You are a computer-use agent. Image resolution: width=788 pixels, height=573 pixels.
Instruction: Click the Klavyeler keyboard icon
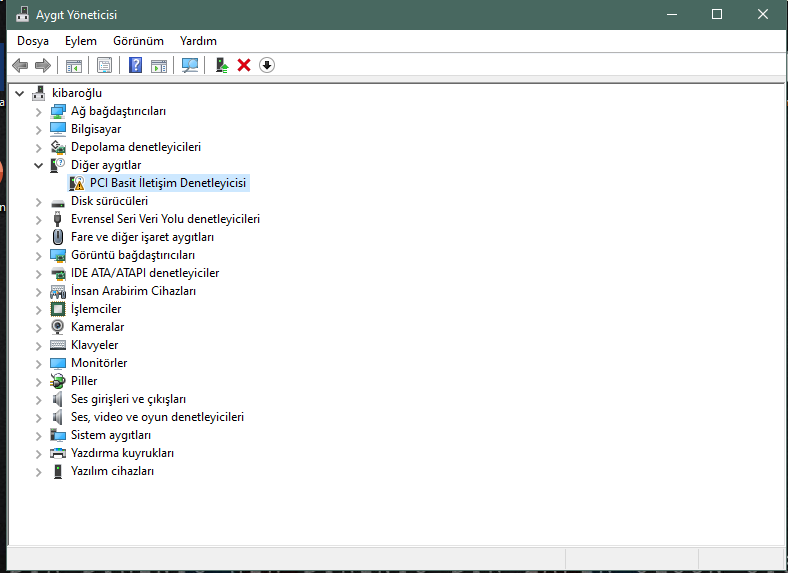(x=58, y=345)
